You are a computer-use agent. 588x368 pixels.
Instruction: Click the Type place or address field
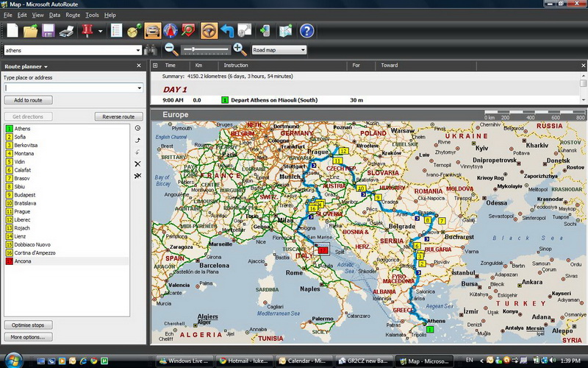[x=73, y=88]
